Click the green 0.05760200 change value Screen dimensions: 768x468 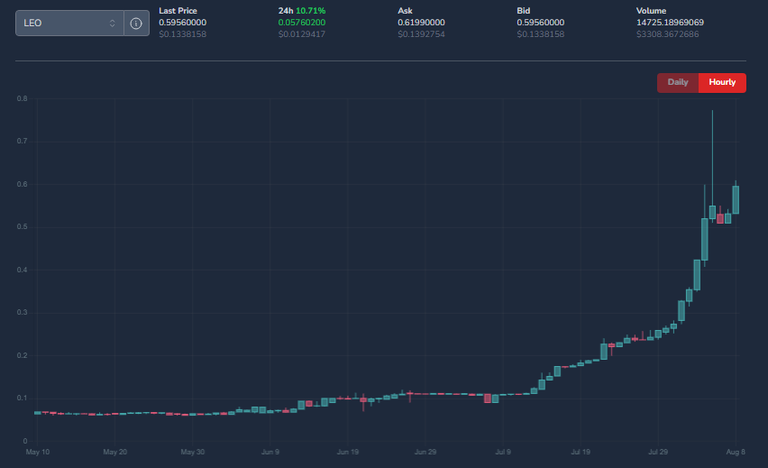[302, 23]
